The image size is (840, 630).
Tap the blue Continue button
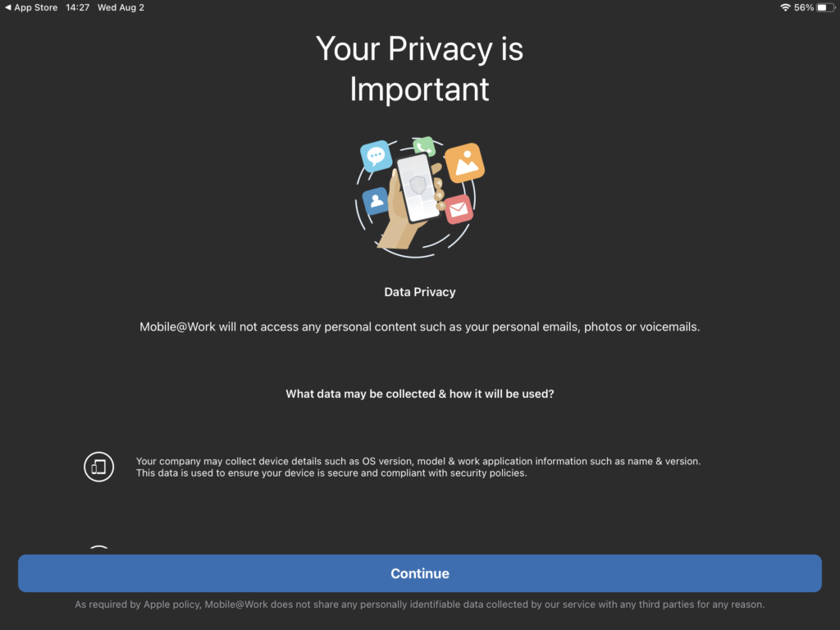click(x=419, y=573)
